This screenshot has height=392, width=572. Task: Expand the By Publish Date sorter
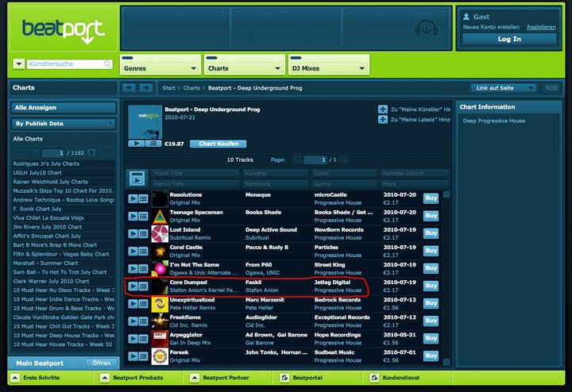click(63, 124)
